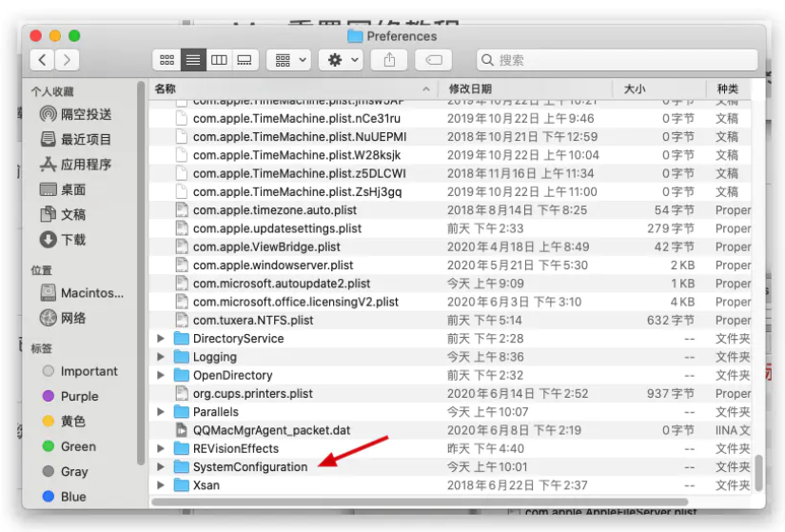Go forward with the right chevron button
The width and height of the screenshot is (785, 532).
(x=68, y=60)
